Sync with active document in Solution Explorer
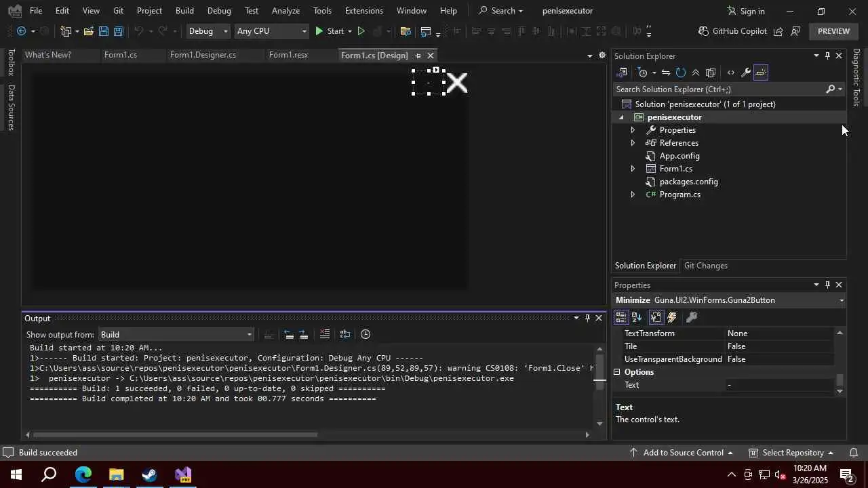Screen dimensions: 868x488 coord(666,73)
